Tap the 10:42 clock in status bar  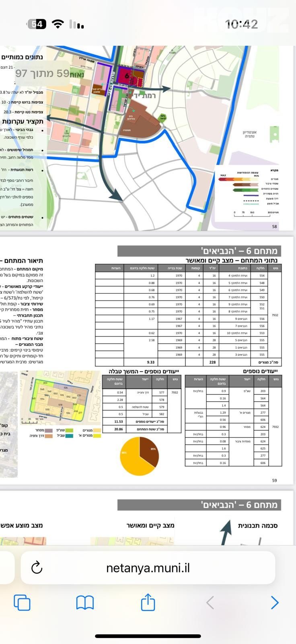click(241, 25)
